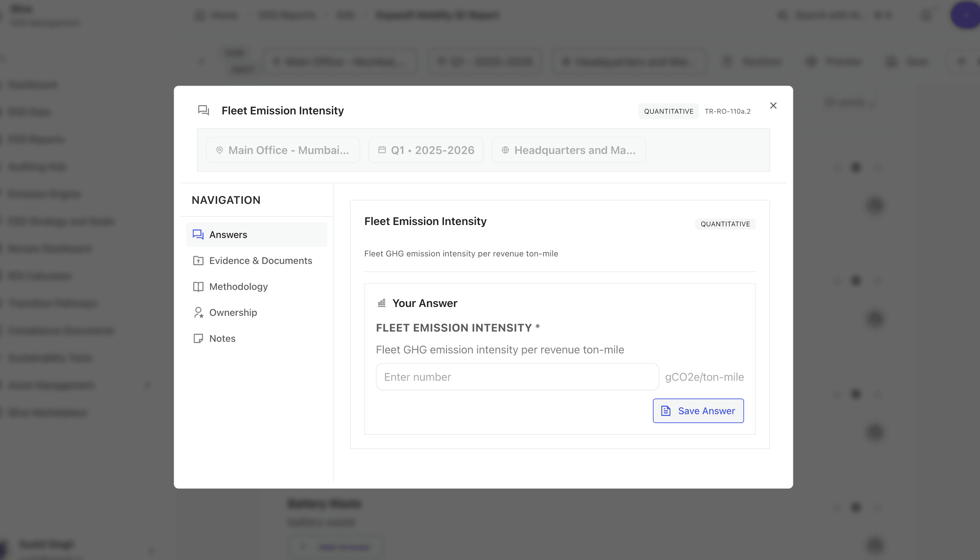Open the Notes navigation item
The image size is (980, 560).
[x=222, y=338]
